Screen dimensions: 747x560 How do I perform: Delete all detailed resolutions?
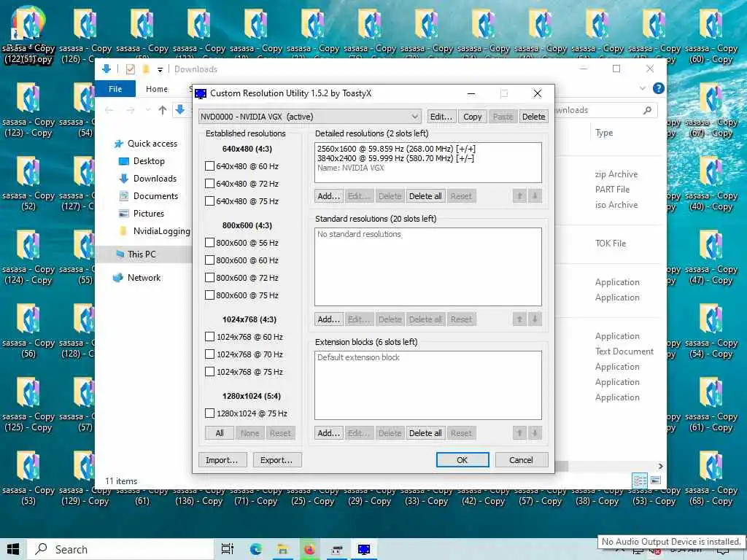click(425, 196)
